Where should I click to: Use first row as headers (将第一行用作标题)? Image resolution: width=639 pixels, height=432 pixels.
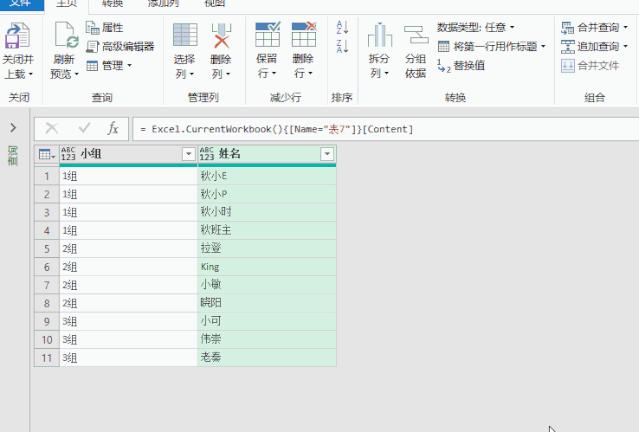(x=491, y=46)
